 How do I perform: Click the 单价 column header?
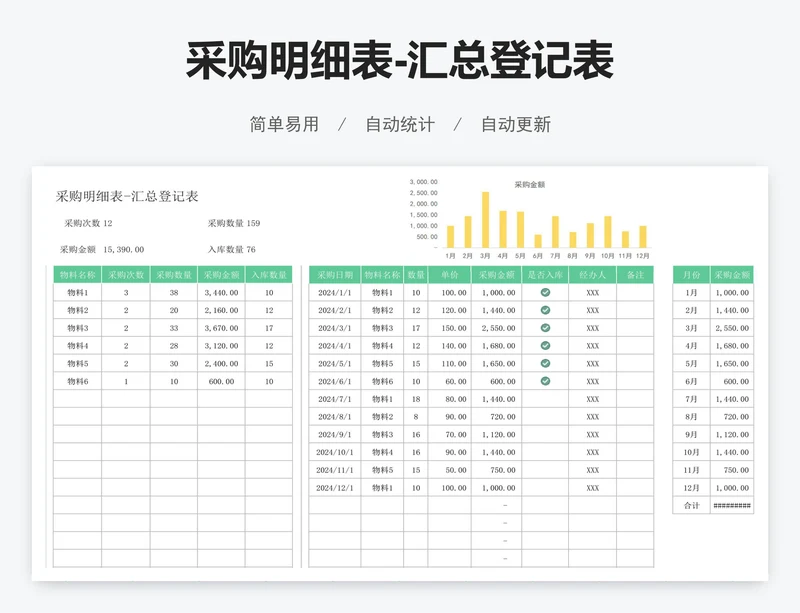coord(449,275)
